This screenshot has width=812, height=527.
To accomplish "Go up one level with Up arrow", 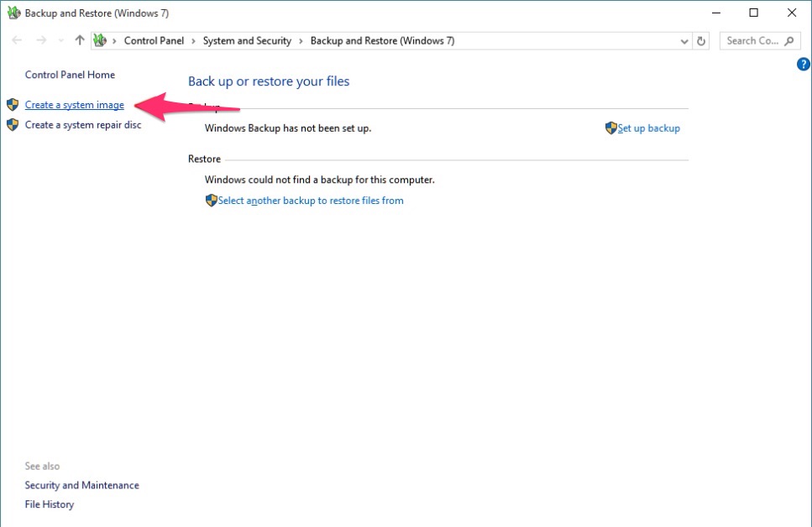I will point(79,40).
